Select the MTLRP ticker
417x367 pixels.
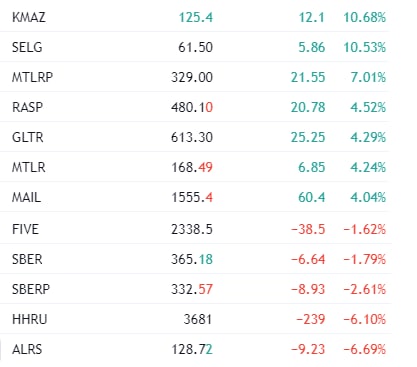(32, 77)
